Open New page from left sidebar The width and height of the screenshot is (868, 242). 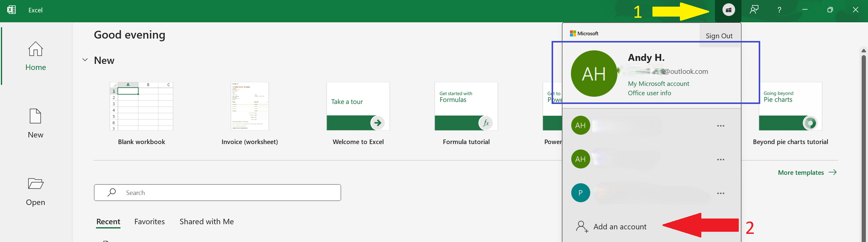(x=35, y=123)
